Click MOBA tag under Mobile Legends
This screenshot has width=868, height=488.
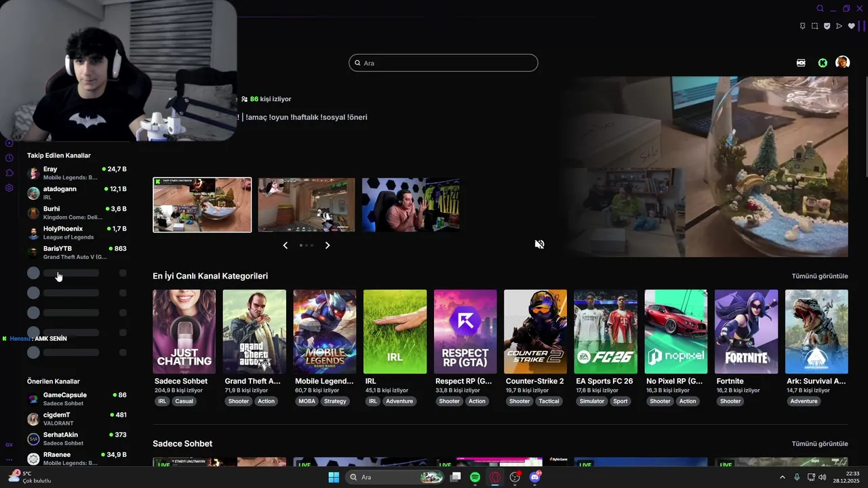point(307,401)
